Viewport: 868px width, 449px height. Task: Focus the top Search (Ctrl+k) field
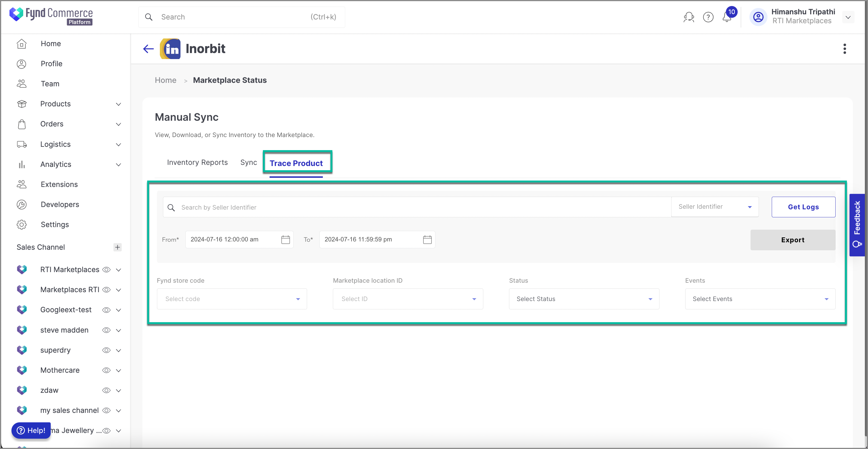tap(241, 17)
